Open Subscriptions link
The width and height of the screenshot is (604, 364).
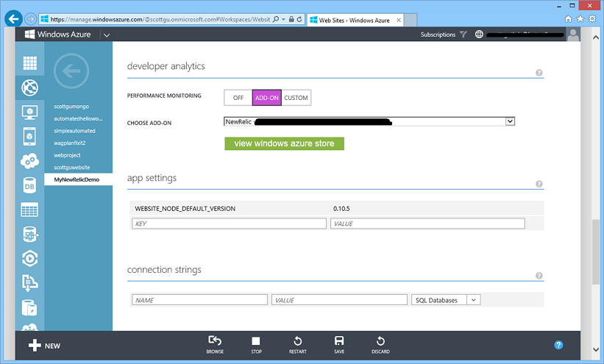438,35
